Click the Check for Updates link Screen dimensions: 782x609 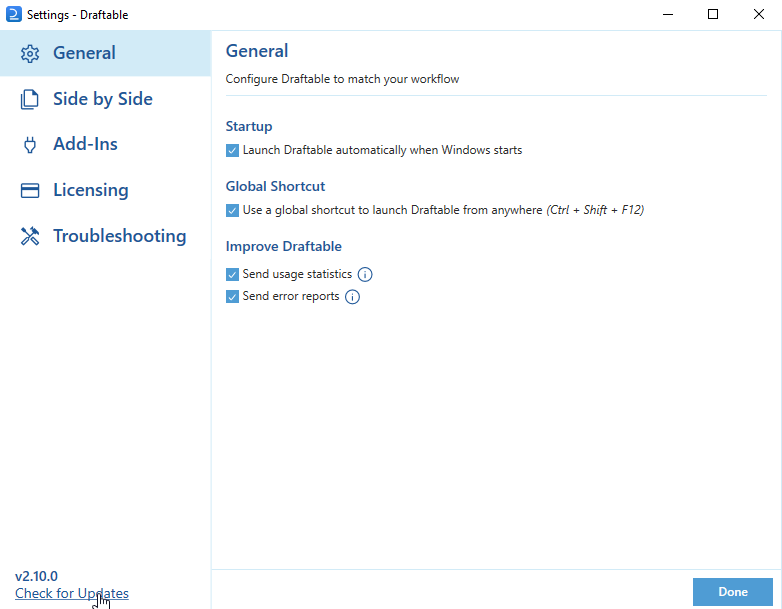tap(72, 593)
